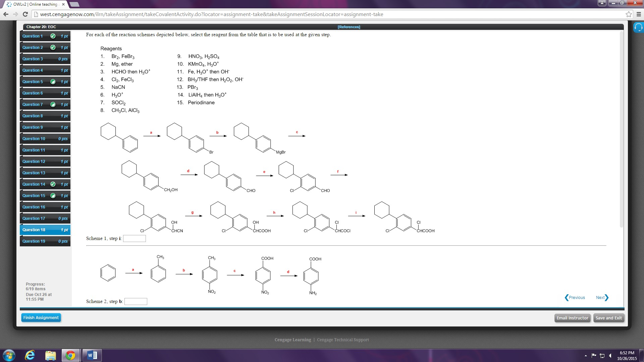This screenshot has height=362, width=644.
Task: Open Microsoft Word from the taskbar
Action: (x=92, y=355)
